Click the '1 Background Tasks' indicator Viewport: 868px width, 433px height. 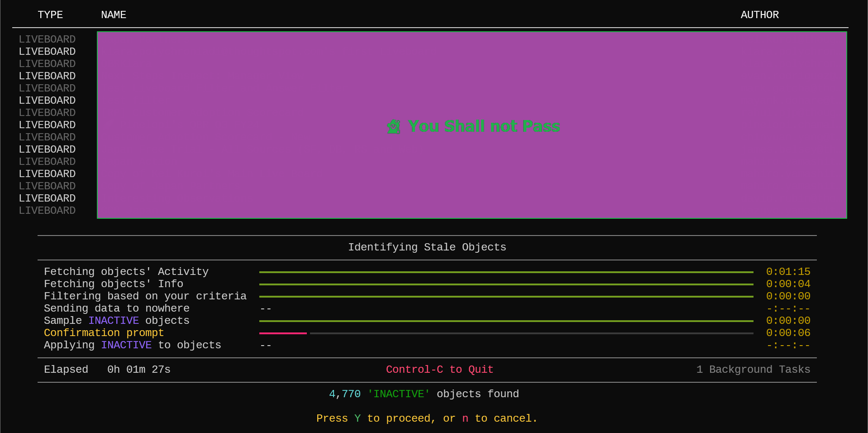pos(754,370)
